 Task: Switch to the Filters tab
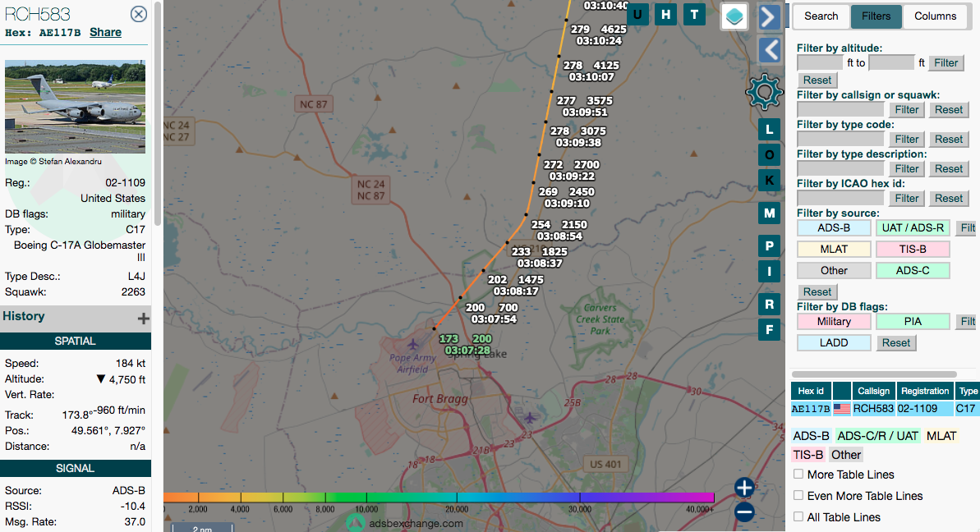point(876,16)
